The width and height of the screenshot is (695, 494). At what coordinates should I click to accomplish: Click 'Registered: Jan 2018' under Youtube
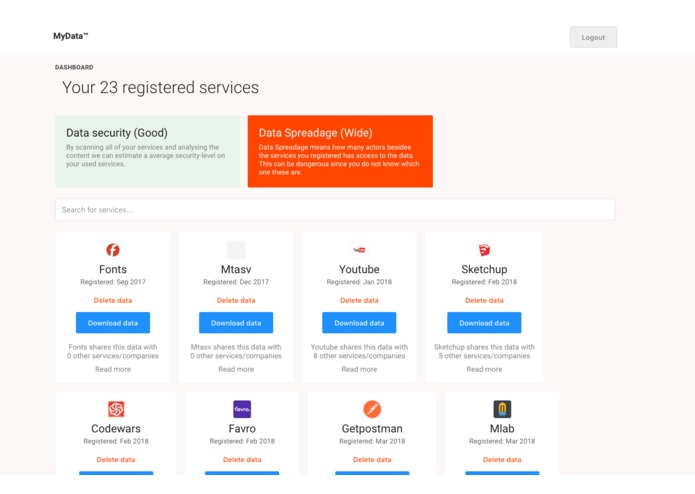point(359,282)
